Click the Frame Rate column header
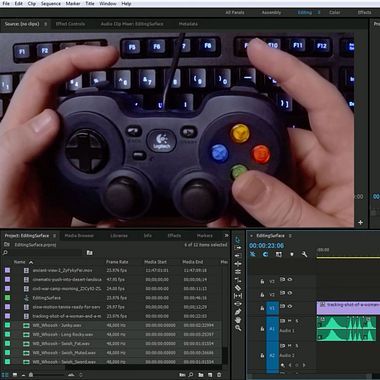 (117, 262)
